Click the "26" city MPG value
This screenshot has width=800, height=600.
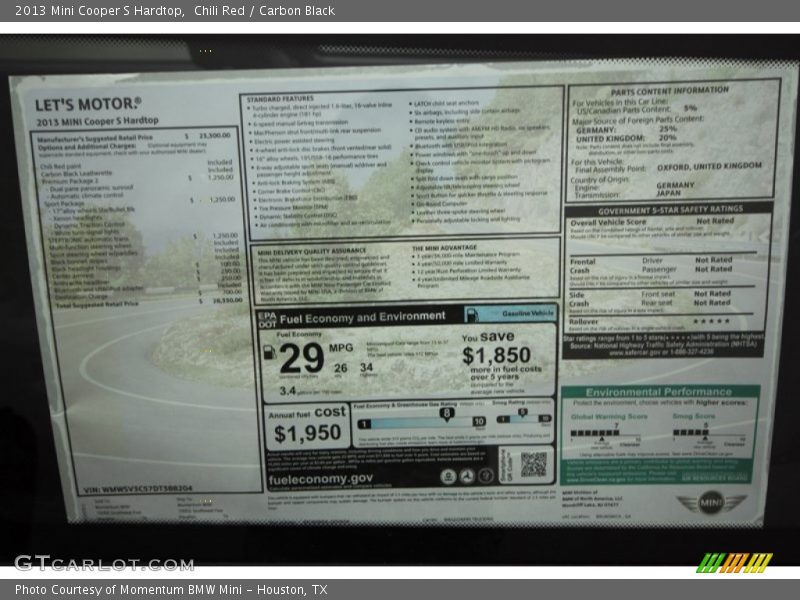coord(340,368)
